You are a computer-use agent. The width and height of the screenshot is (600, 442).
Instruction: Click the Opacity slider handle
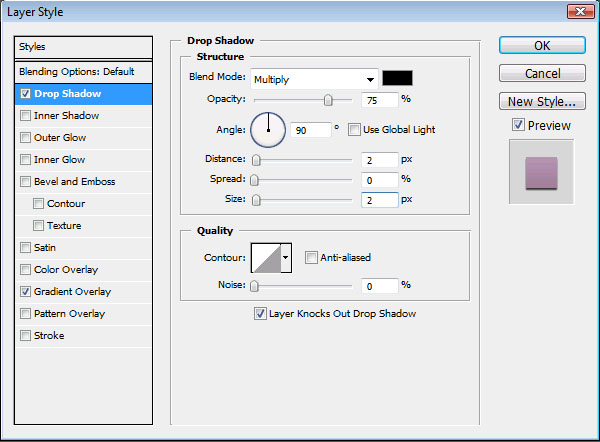(328, 100)
